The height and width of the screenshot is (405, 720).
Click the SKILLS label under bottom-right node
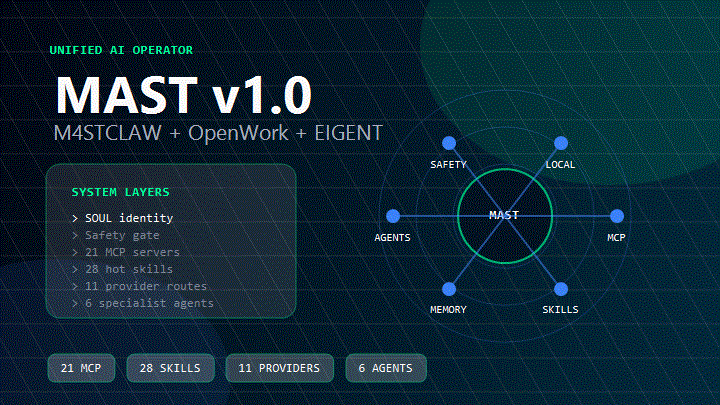point(560,309)
